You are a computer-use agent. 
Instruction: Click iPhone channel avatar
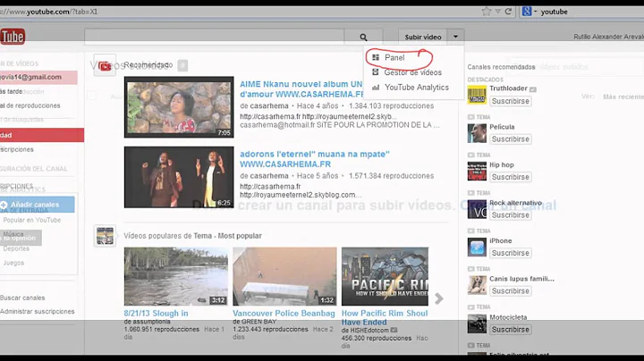pos(477,248)
